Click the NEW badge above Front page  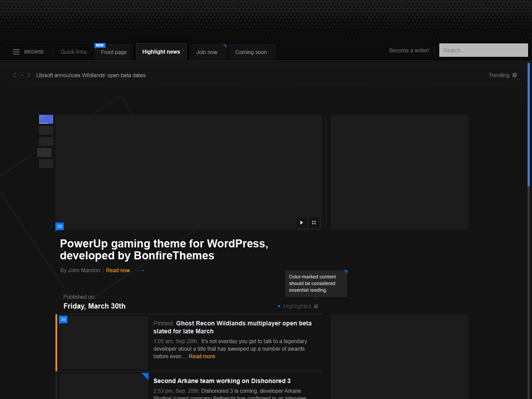click(100, 45)
